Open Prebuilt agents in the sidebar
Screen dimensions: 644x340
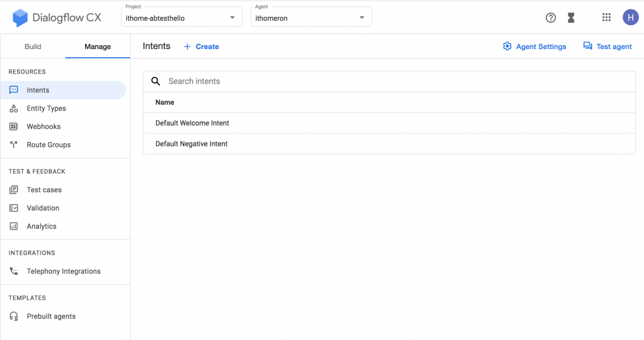tap(64, 316)
